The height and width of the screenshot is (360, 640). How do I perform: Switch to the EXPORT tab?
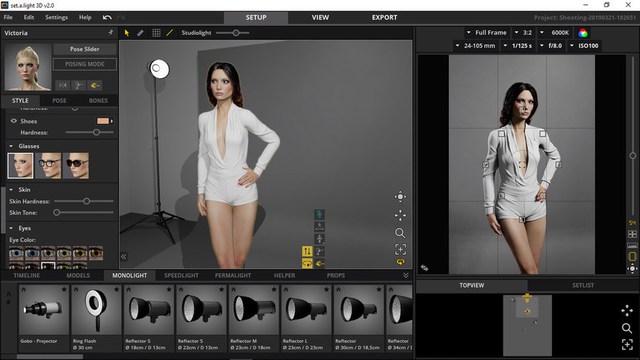pyautogui.click(x=384, y=18)
